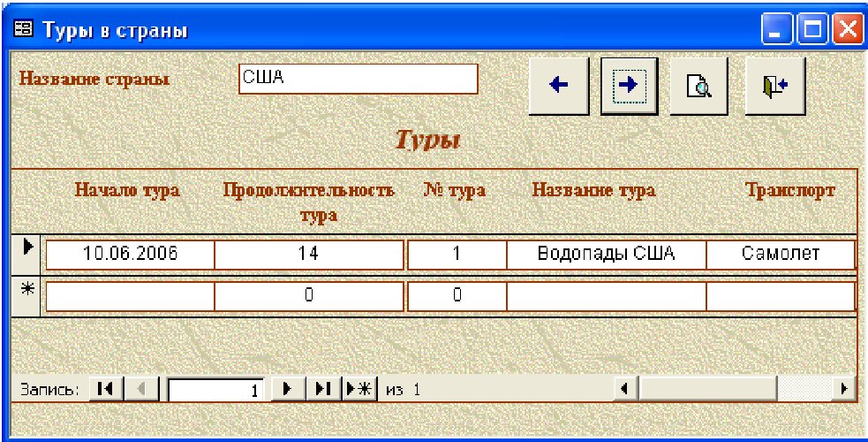This screenshot has height=442, width=868.
Task: Click the Начало тура column header
Action: 127,191
